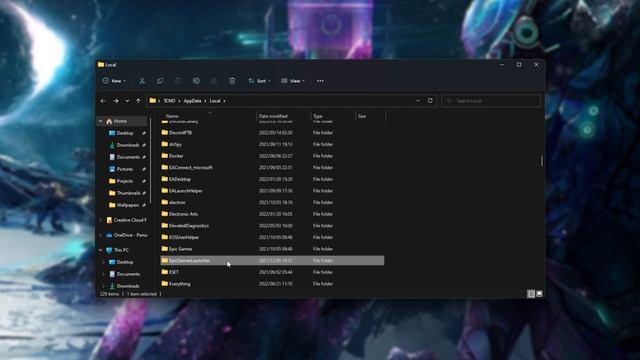This screenshot has height=360, width=640.
Task: Open pinned Documents under Home
Action: [x=128, y=157]
